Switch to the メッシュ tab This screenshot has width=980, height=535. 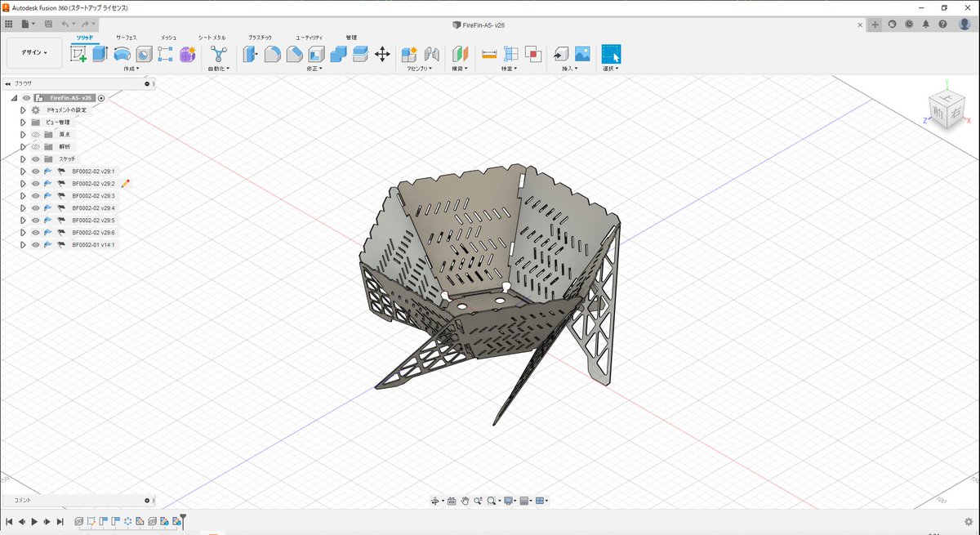coord(168,38)
